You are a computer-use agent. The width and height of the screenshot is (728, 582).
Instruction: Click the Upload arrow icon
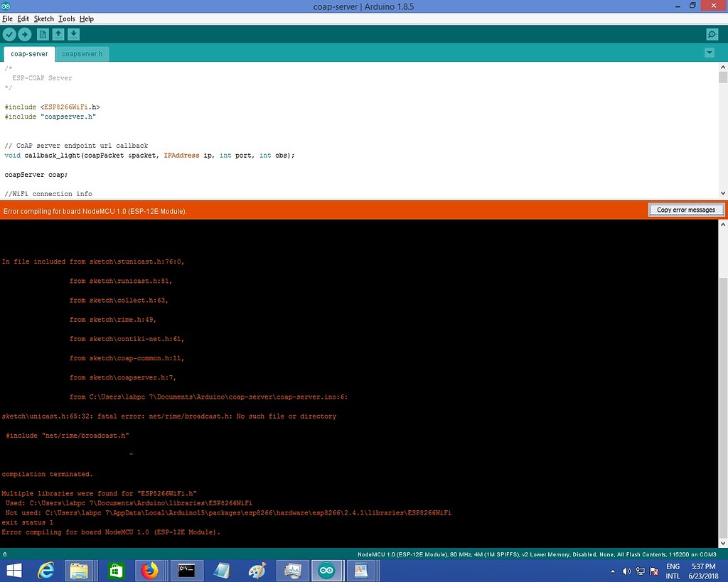coord(26,33)
